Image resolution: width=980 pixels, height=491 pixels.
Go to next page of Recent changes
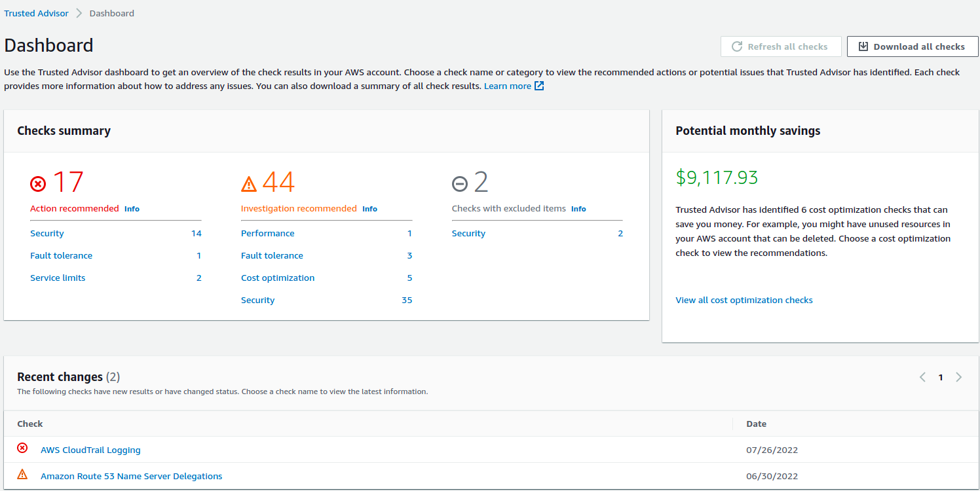pyautogui.click(x=959, y=377)
